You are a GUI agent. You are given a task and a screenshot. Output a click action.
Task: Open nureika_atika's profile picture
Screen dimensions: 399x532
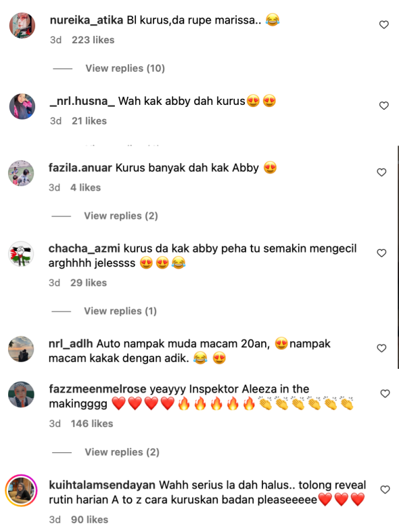click(22, 26)
